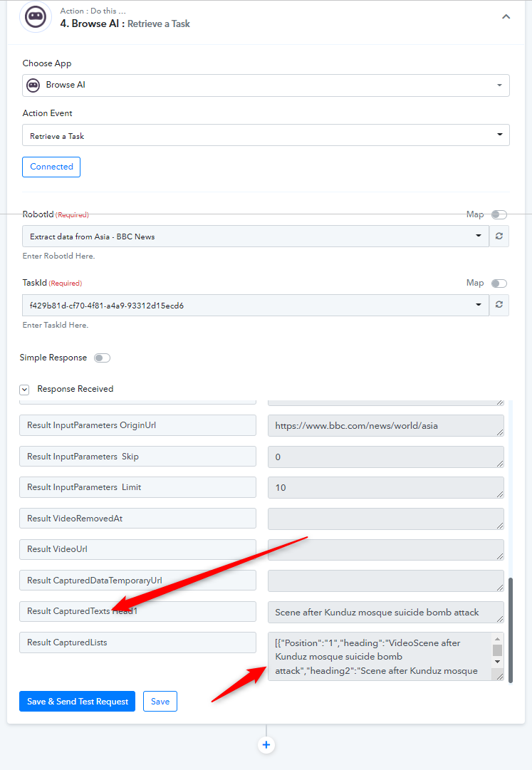The height and width of the screenshot is (770, 532).
Task: Toggle the Map switch for RobotId
Action: (499, 214)
